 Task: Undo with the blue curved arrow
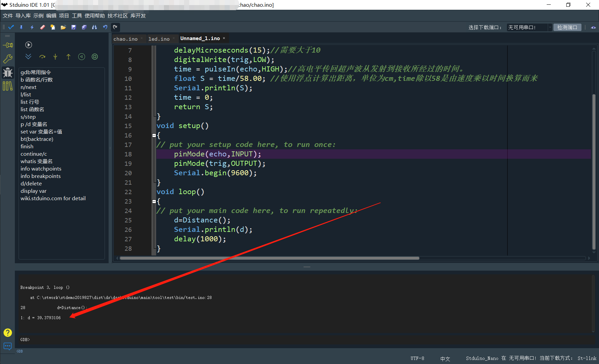(105, 27)
